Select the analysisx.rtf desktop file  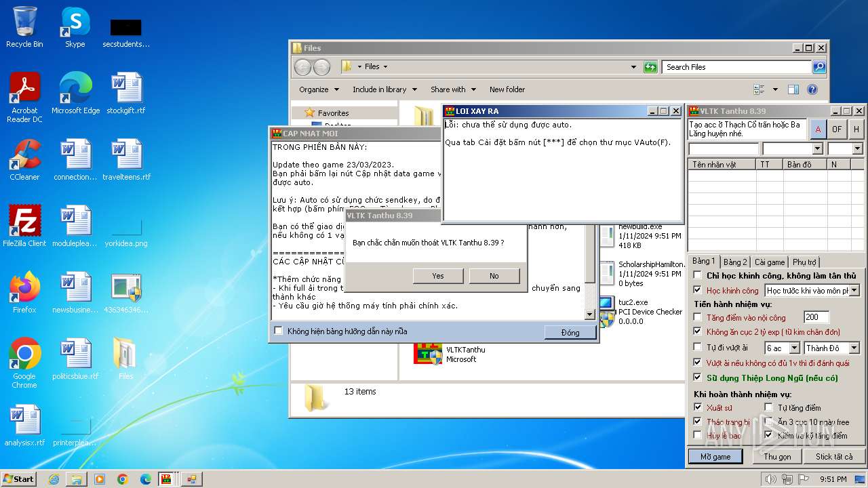[24, 426]
